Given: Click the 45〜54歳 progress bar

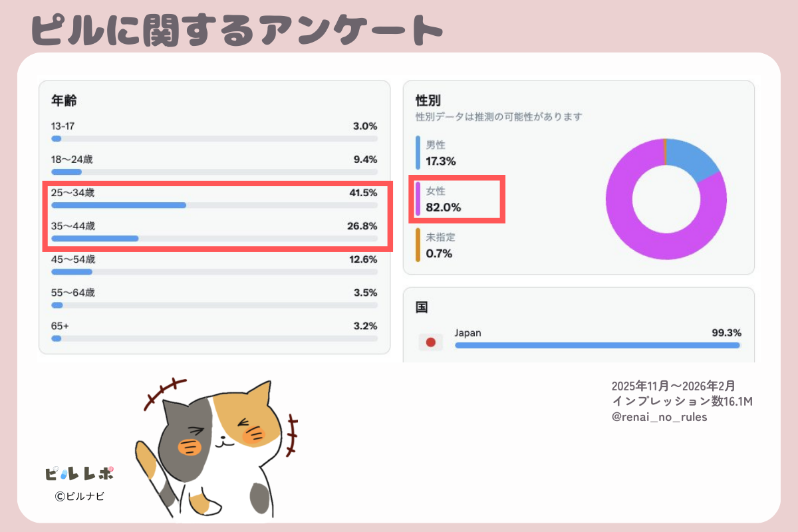Looking at the screenshot, I should pyautogui.click(x=214, y=272).
